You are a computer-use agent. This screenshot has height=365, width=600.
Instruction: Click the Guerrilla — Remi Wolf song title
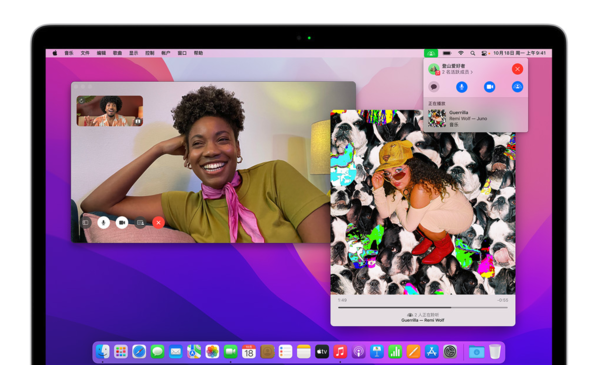coord(423,320)
